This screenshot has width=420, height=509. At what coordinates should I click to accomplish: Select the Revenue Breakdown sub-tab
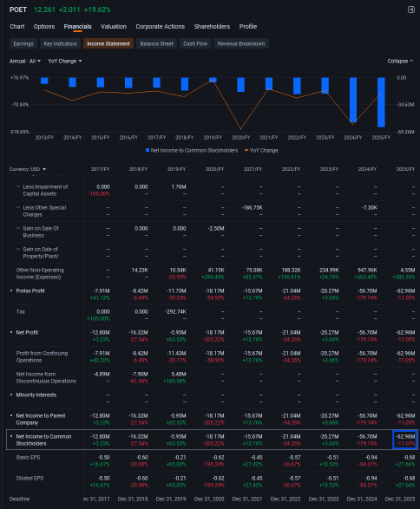click(241, 44)
